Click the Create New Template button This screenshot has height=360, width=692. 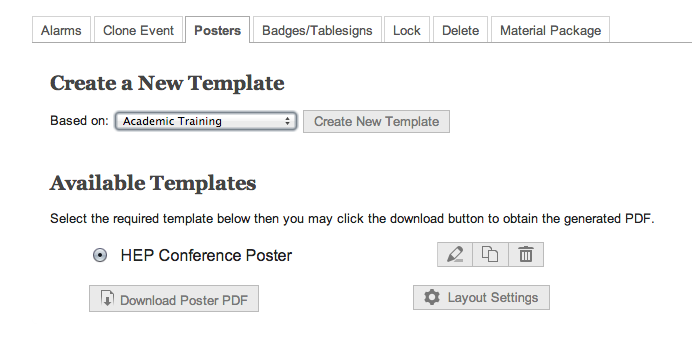coord(376,121)
